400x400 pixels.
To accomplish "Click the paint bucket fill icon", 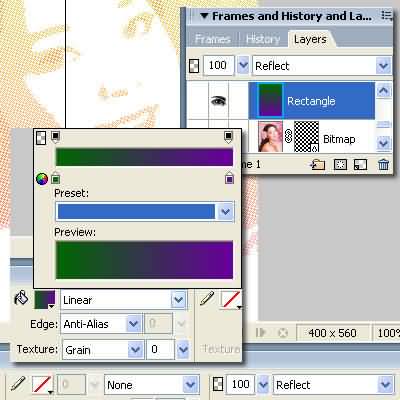I will coord(21,298).
